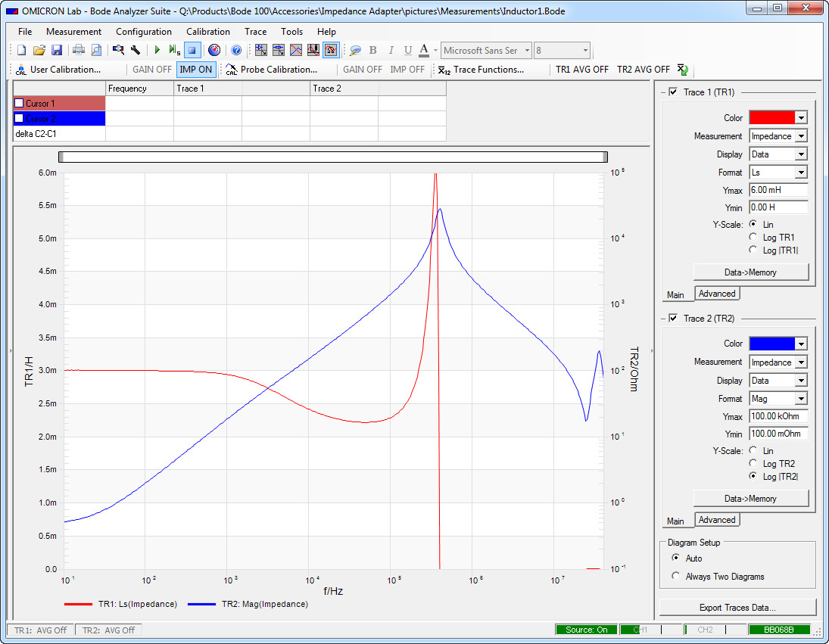Open Trace 2 Format dropdown showing Mag
This screenshot has height=644, width=829.
click(x=801, y=398)
